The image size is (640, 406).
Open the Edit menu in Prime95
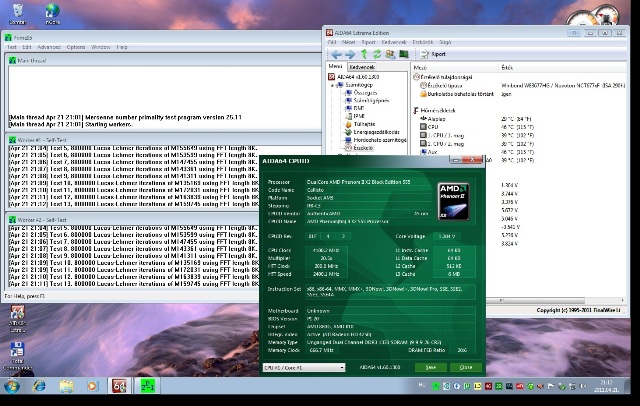[x=27, y=47]
